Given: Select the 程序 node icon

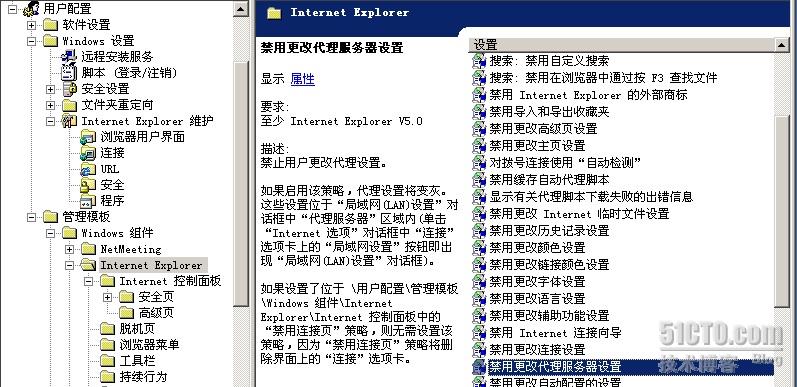Looking at the screenshot, I should click(x=88, y=201).
